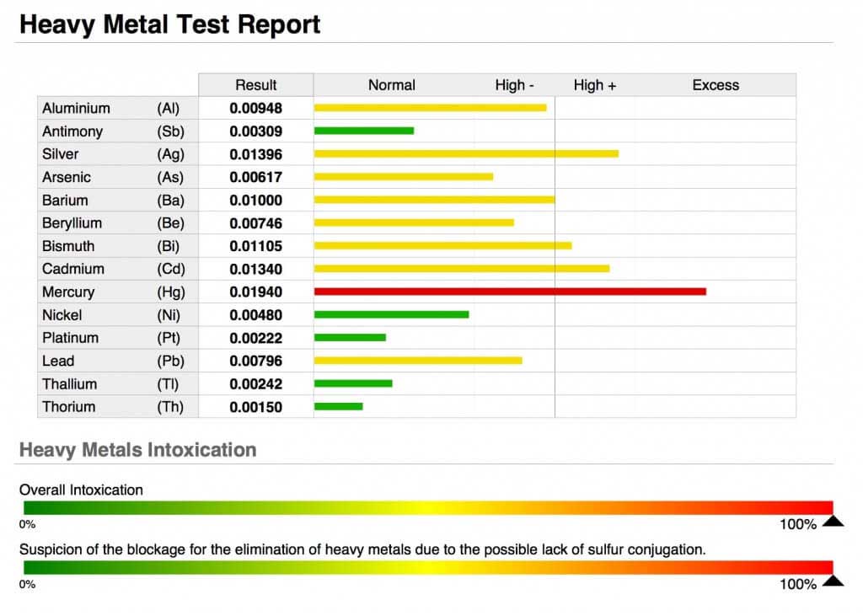Click the Lead (Pb) symbol cell

169,361
